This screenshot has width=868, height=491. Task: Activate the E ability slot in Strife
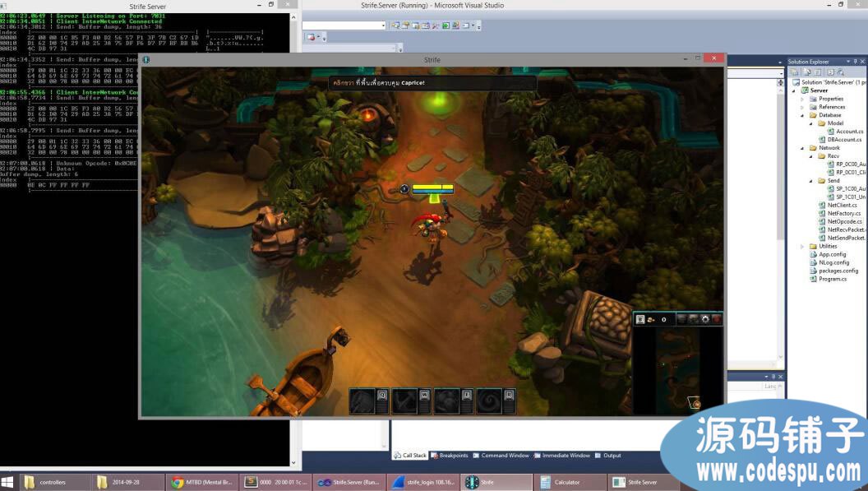pyautogui.click(x=453, y=401)
